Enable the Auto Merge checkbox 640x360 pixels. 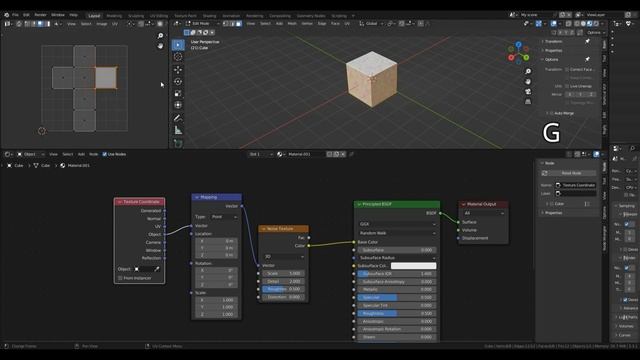tap(551, 113)
